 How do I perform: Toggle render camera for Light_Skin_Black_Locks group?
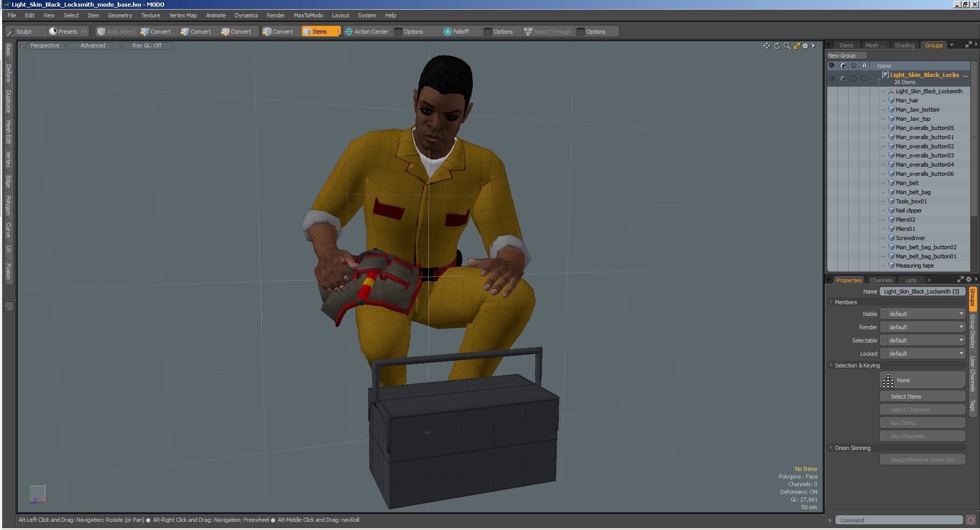(843, 78)
